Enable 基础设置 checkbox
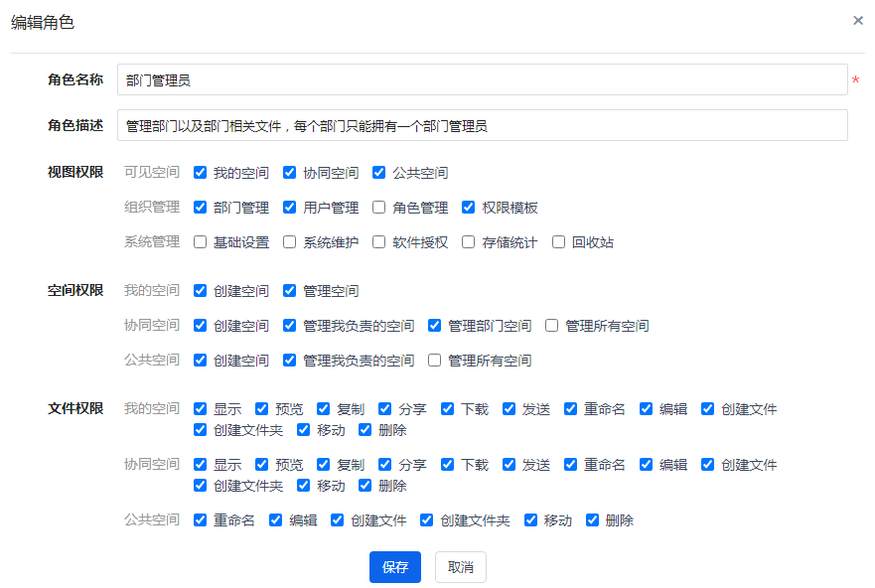The image size is (875, 588). [200, 241]
